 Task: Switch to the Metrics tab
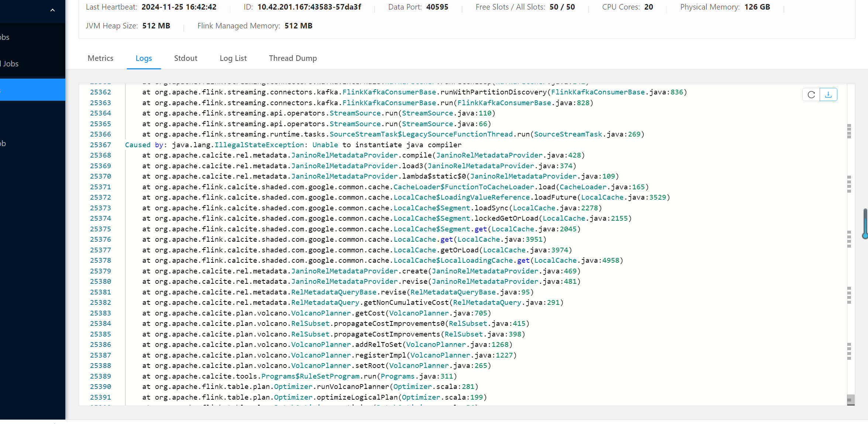[x=100, y=58]
